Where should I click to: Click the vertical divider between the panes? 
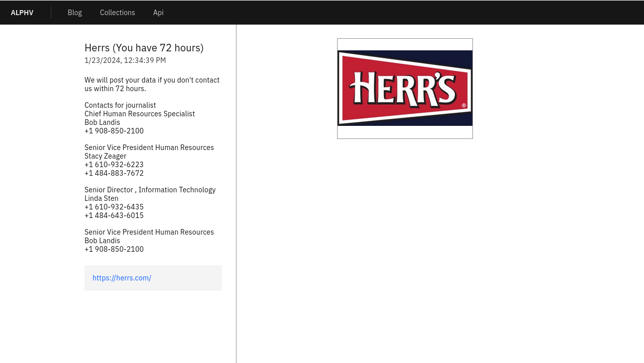236,201
